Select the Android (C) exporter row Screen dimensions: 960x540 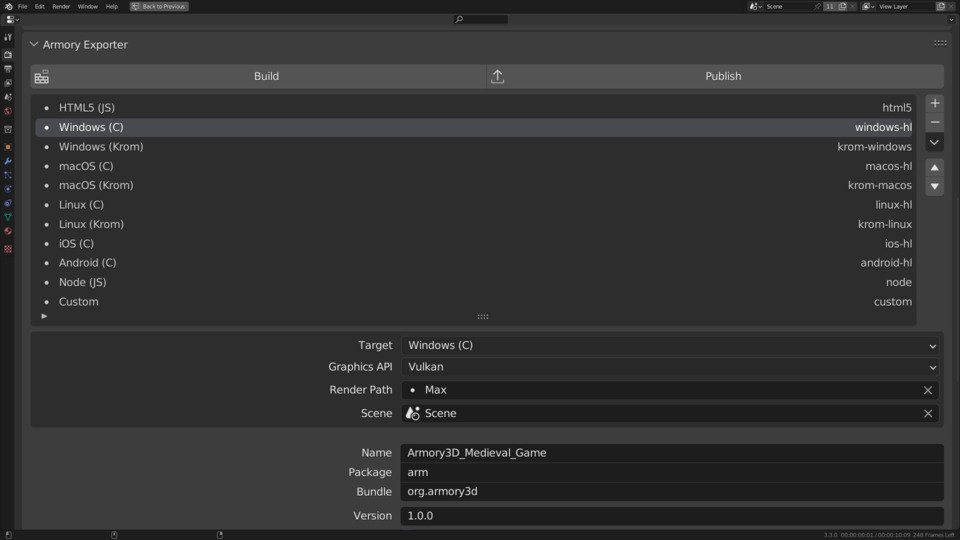(474, 263)
